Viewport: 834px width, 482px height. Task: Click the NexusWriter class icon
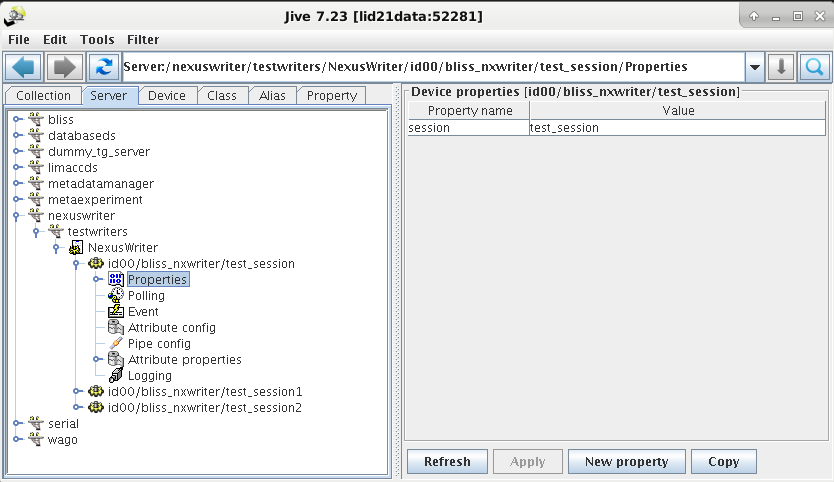pyautogui.click(x=76, y=247)
